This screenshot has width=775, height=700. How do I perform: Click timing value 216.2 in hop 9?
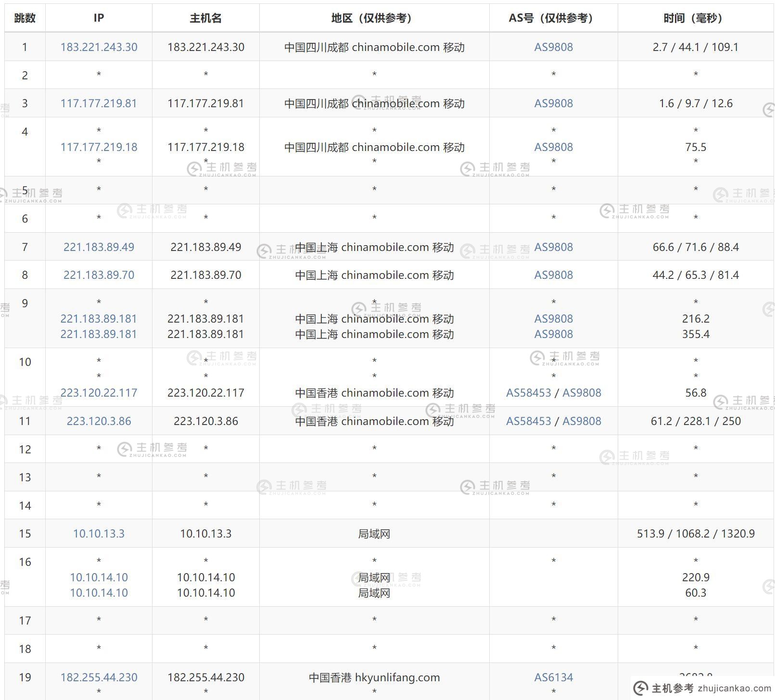point(696,319)
